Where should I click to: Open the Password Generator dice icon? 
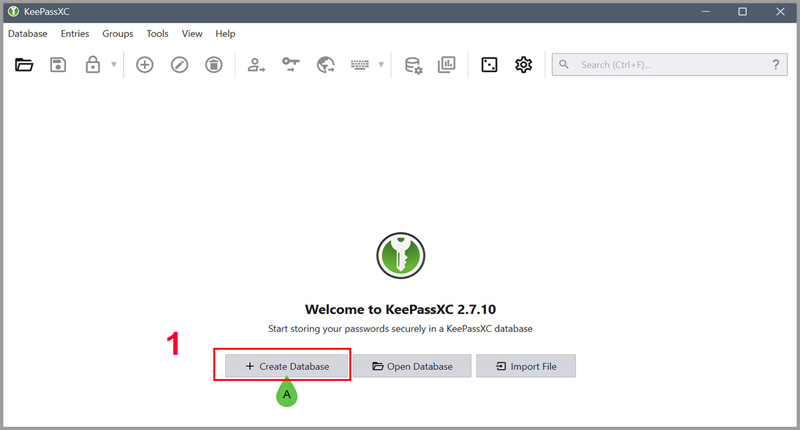(x=489, y=65)
